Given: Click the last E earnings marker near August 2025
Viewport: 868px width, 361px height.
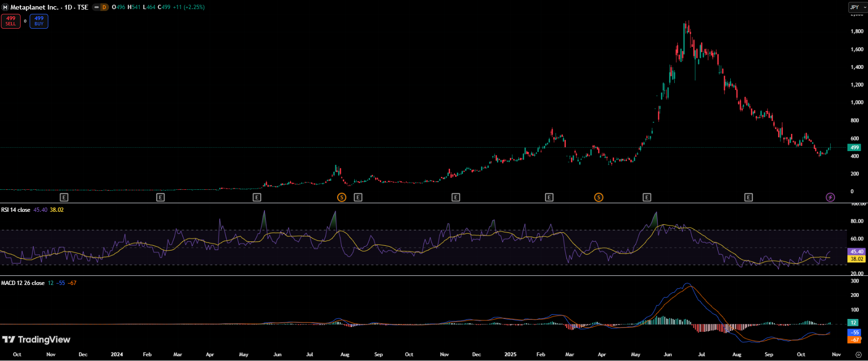Looking at the screenshot, I should [748, 197].
